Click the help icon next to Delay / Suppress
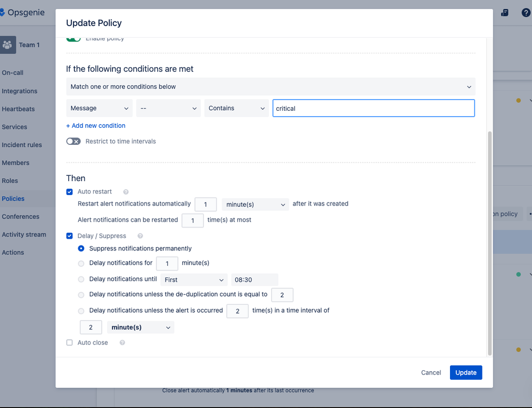532x408 pixels. tap(140, 236)
